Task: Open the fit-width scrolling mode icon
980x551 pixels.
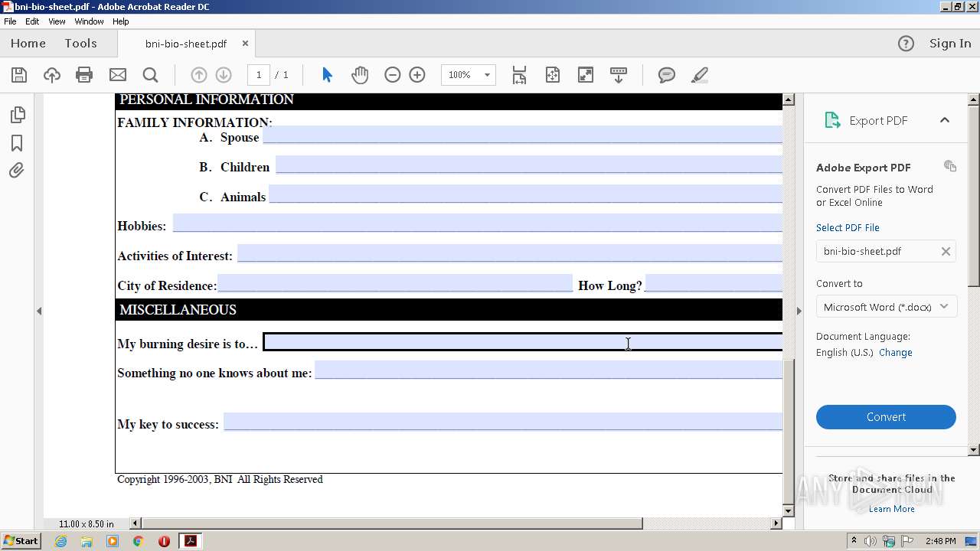Action: (x=519, y=75)
